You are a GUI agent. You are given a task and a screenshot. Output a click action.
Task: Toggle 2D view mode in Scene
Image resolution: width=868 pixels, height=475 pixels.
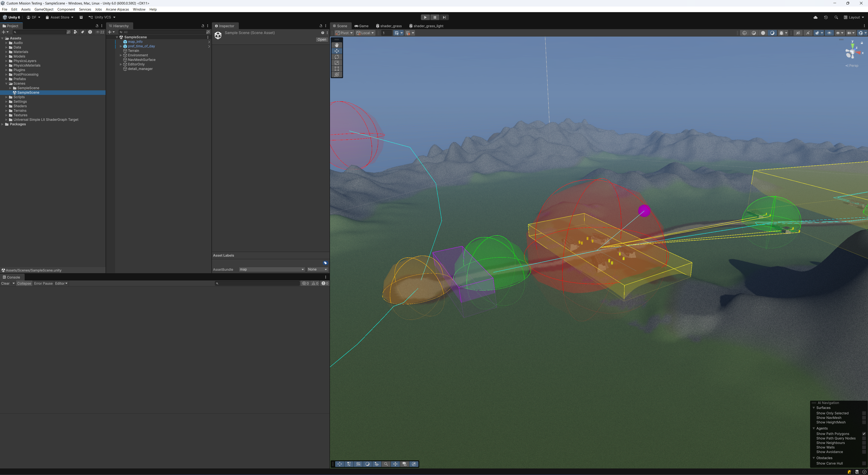(798, 33)
